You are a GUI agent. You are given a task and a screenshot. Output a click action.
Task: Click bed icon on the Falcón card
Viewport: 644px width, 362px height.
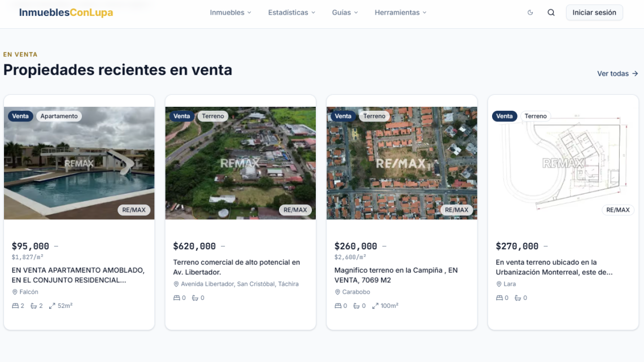point(15,306)
